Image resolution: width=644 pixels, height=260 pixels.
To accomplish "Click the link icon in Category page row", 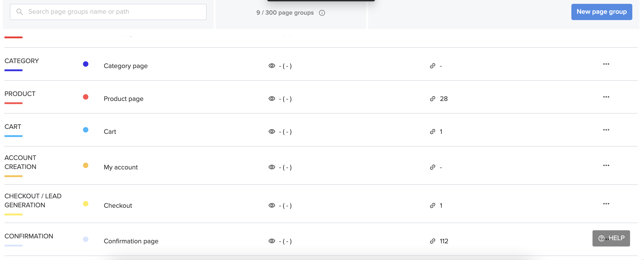I will [x=432, y=66].
